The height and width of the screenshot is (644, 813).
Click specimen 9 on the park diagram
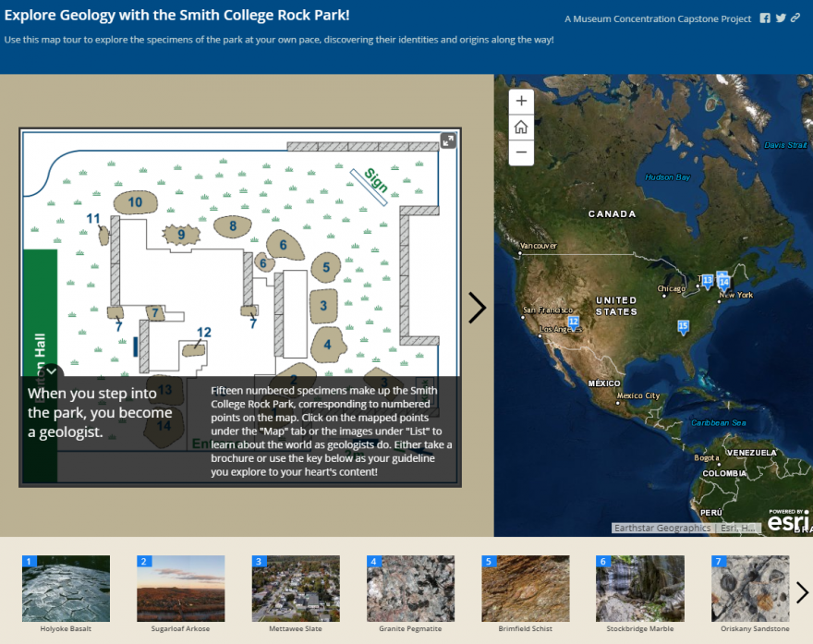pyautogui.click(x=181, y=235)
